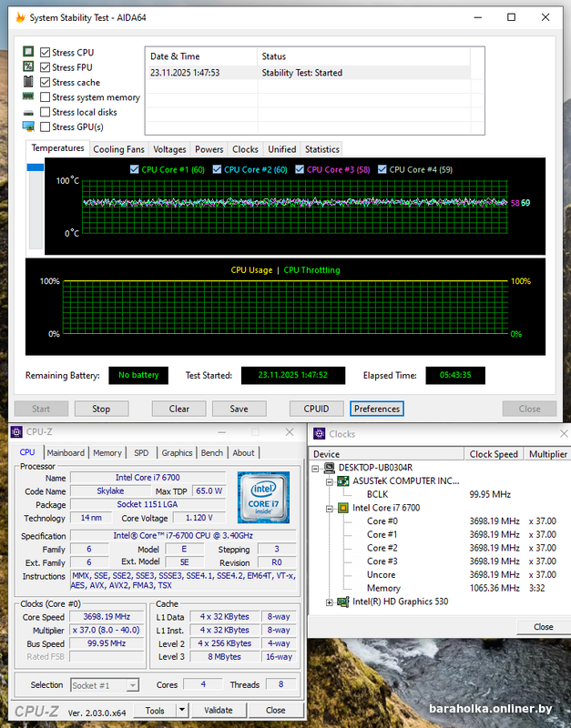Image resolution: width=571 pixels, height=728 pixels.
Task: Collapse the ASUSTeK COMPUTER INC node
Action: (x=330, y=481)
